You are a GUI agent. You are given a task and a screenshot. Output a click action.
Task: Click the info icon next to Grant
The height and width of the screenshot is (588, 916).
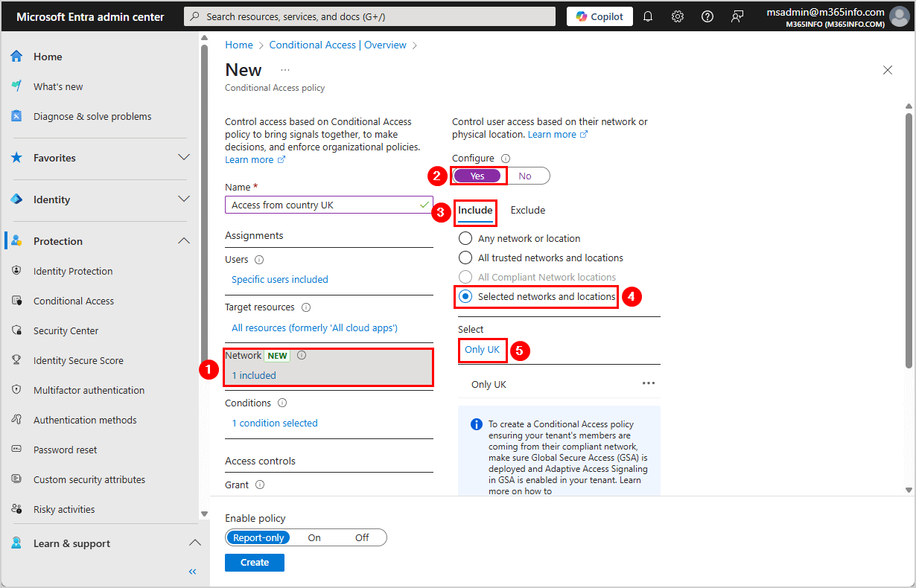click(x=260, y=485)
